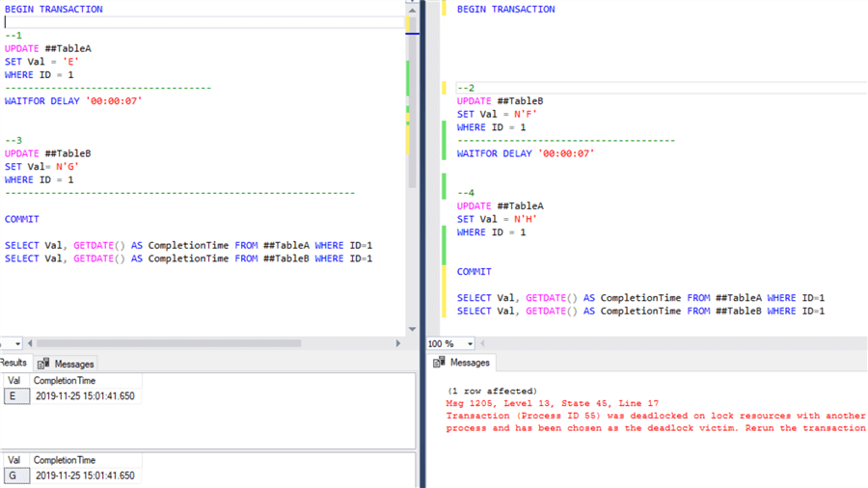Click WHERE ID = 1 under SET Val = N'H'
Image resolution: width=868 pixels, height=488 pixels.
coord(492,232)
